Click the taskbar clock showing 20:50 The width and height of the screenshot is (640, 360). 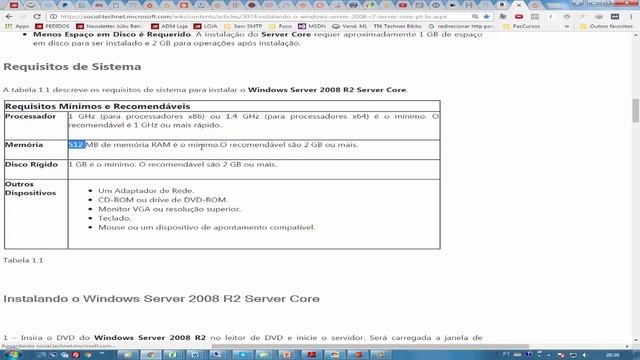click(x=612, y=355)
